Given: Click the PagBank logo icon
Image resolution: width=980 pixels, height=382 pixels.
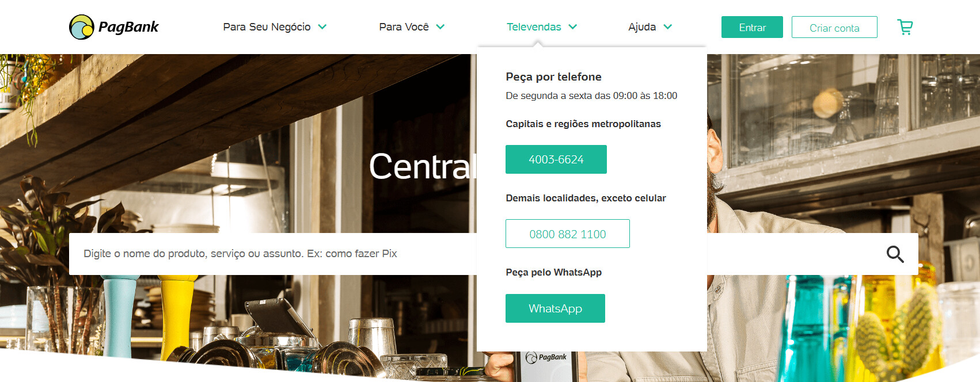Looking at the screenshot, I should 82,27.
